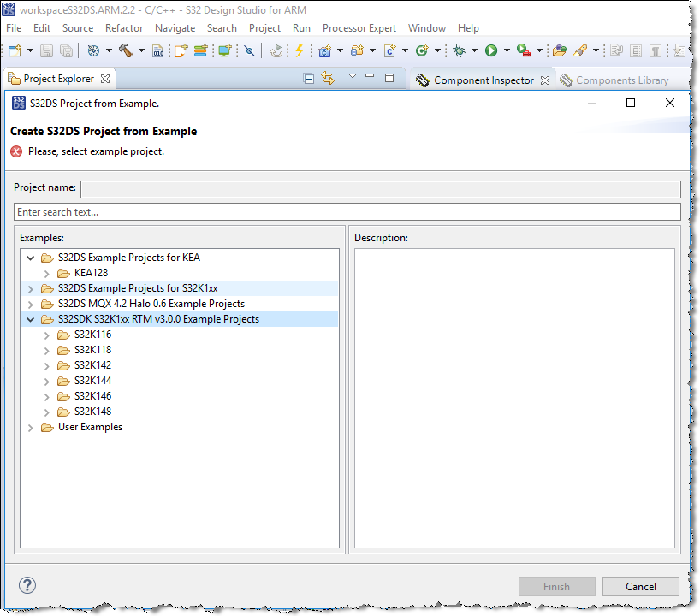
Task: Open the Navigate menu
Action: tap(175, 28)
